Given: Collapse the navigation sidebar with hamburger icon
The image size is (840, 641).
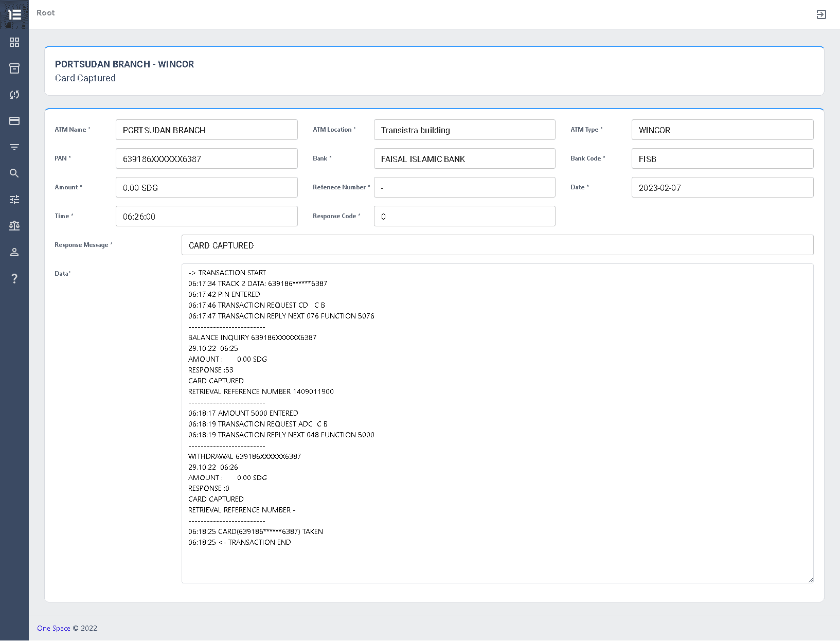Looking at the screenshot, I should click(14, 14).
